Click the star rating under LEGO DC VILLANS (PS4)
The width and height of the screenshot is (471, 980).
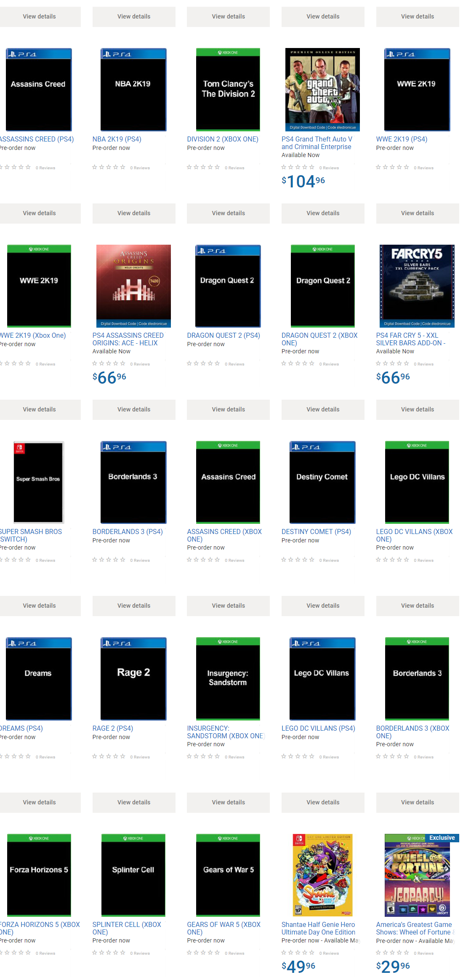[298, 756]
